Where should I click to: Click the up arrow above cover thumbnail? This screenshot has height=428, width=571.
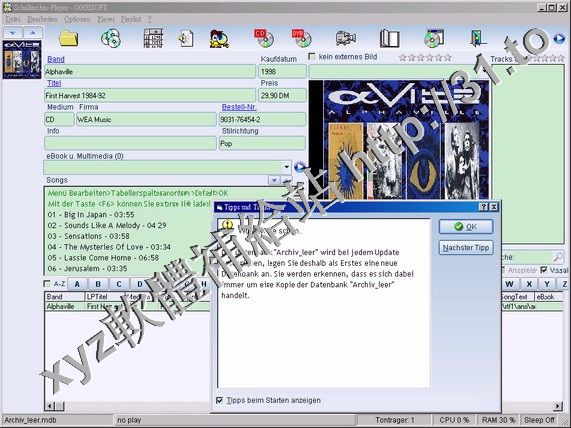[33, 33]
